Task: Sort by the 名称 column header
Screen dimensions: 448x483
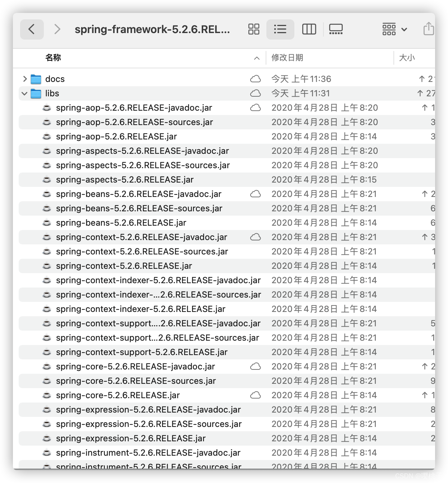Action: click(53, 57)
